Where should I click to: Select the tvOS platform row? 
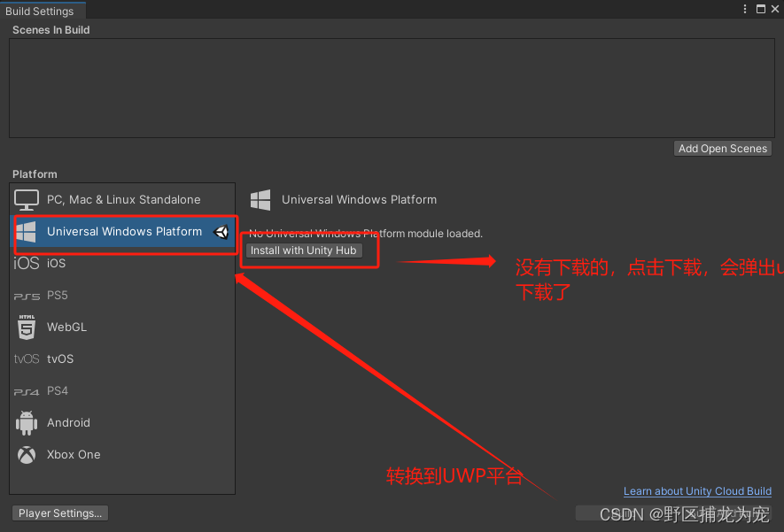122,359
